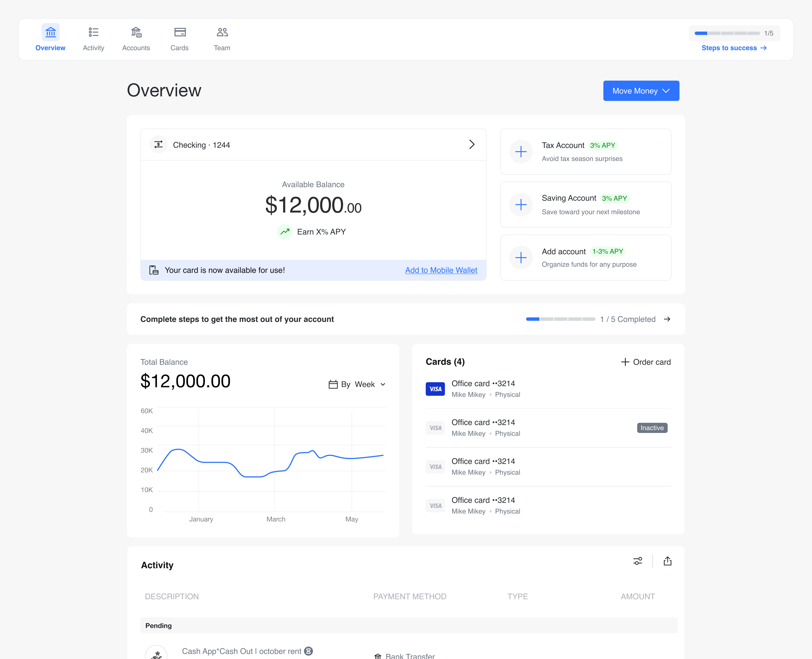
Task: Click the calendar icon beside By Week
Action: [x=333, y=384]
